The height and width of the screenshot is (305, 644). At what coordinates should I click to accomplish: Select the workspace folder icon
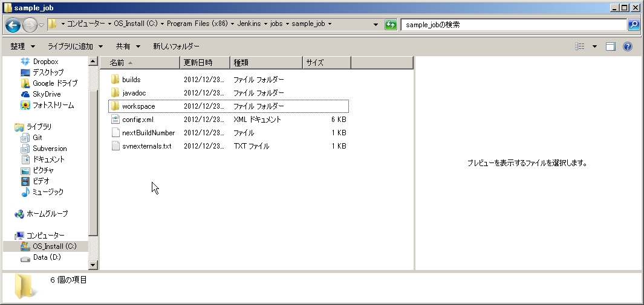115,106
